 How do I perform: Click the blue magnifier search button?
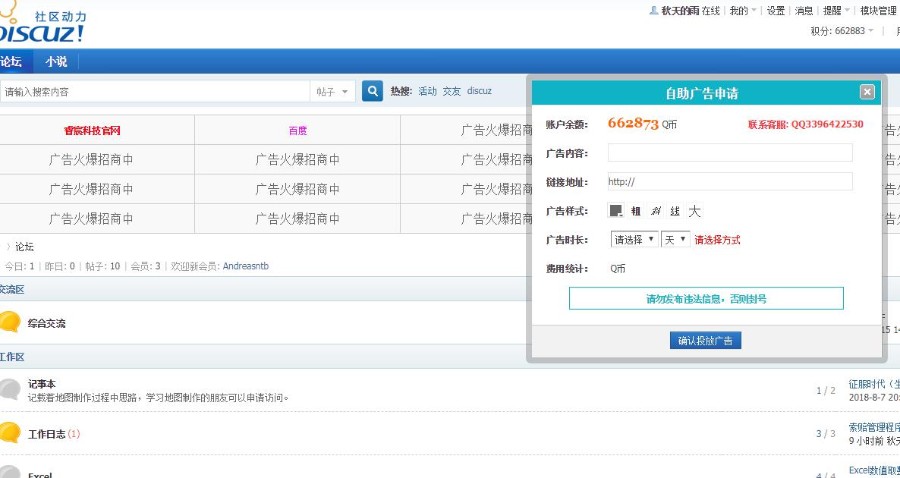373,91
